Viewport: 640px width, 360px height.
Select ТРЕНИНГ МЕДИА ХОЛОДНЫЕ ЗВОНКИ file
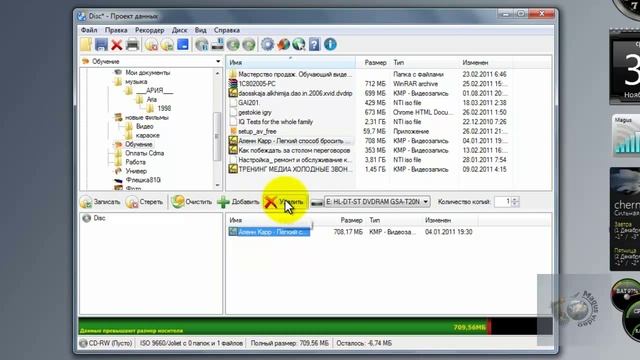294,169
